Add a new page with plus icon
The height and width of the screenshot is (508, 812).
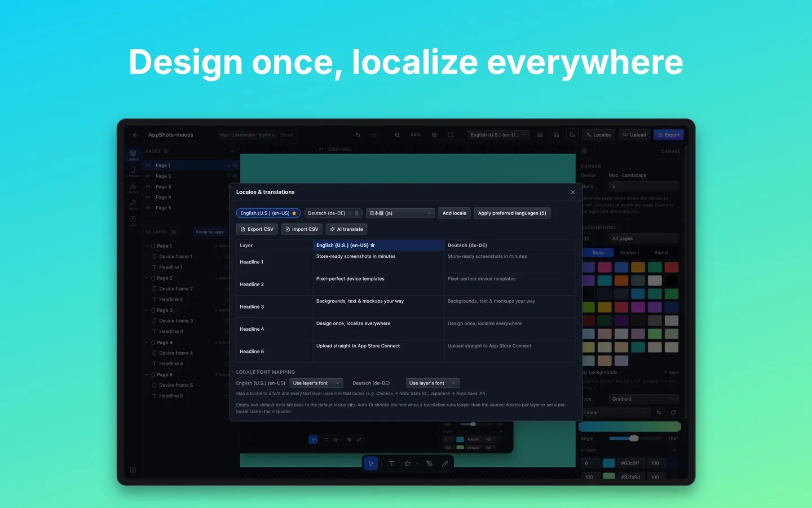232,151
